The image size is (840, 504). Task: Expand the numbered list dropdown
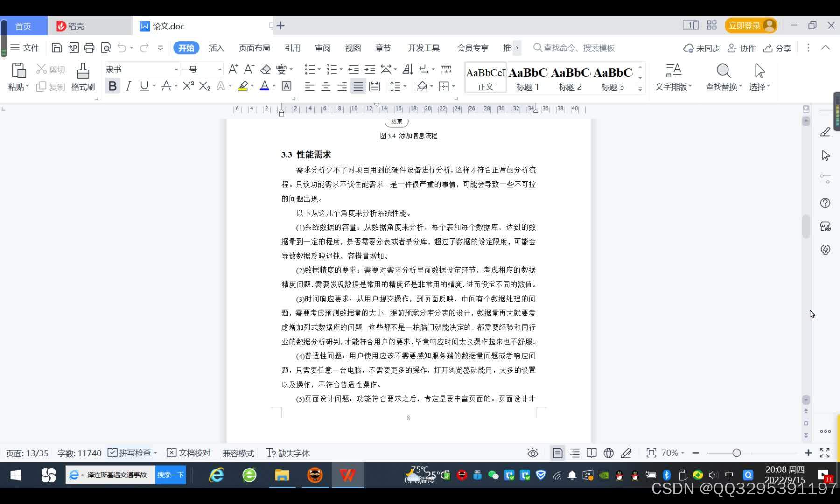(341, 70)
